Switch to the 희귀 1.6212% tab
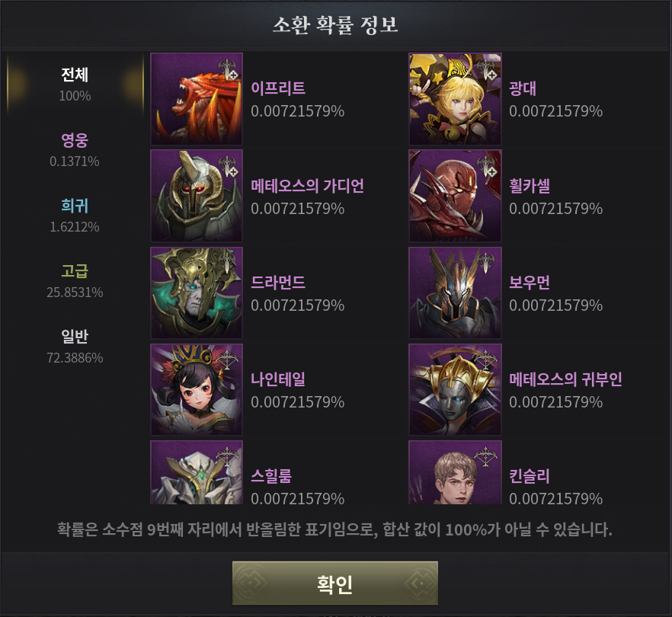 (x=75, y=216)
